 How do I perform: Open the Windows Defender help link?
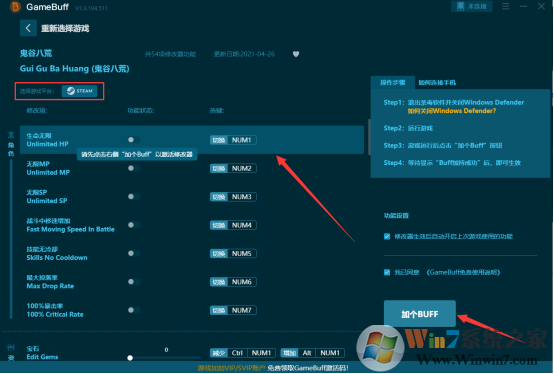point(452,111)
